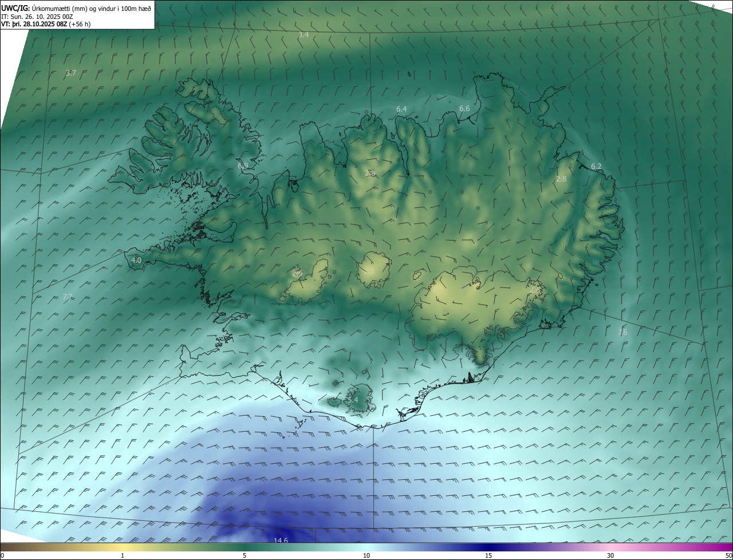Click the 7.7 value label
The image size is (733, 560).
67,297
